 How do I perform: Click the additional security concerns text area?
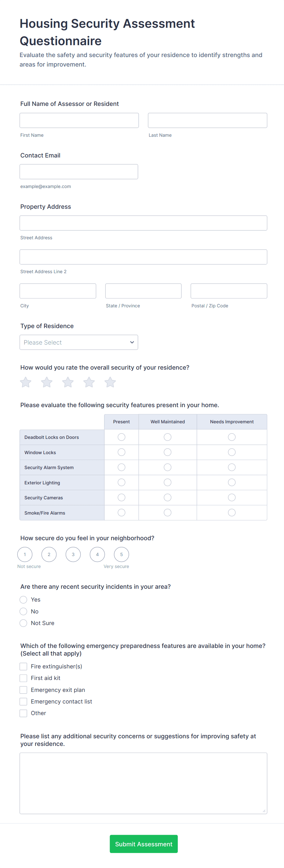click(x=143, y=783)
